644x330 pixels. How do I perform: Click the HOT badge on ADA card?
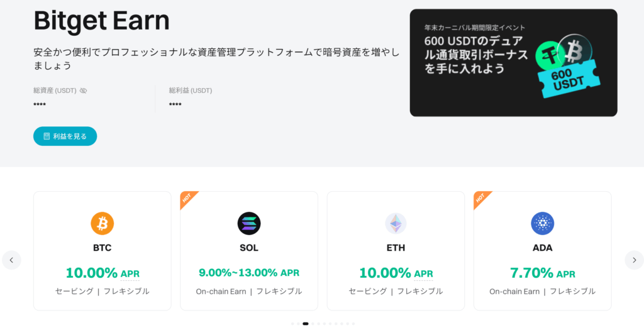[481, 199]
